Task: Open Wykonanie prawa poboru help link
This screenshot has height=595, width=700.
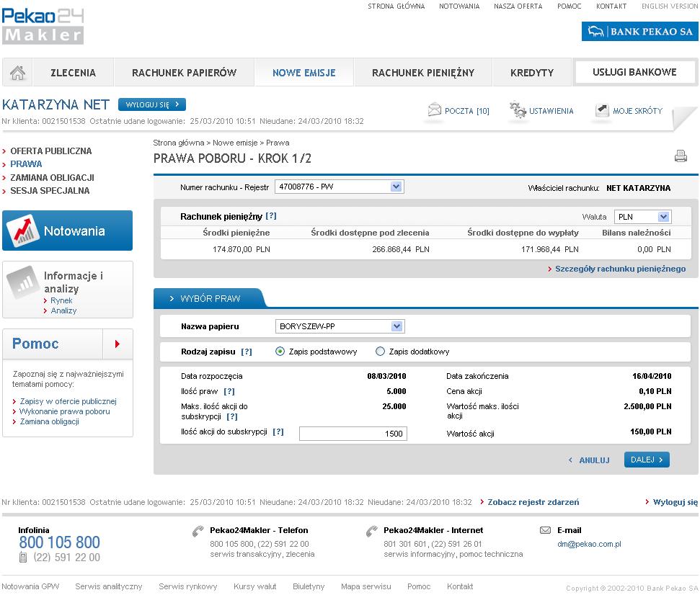Action: point(65,411)
